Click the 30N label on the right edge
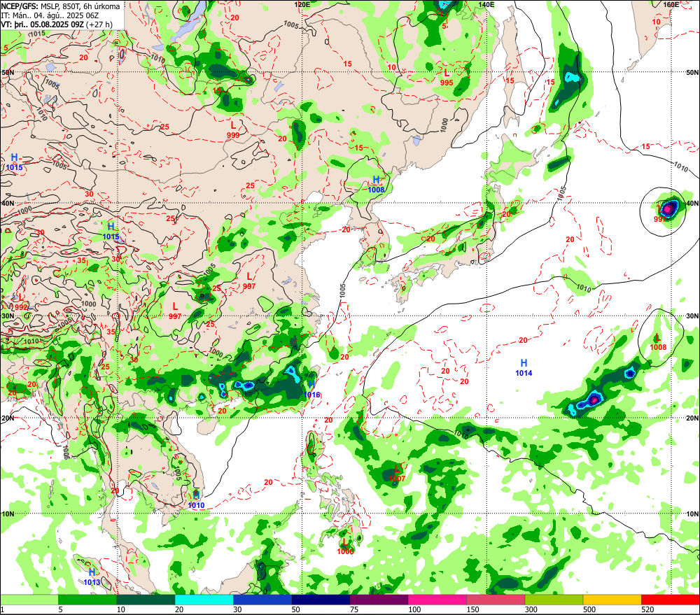The image size is (700, 615). 692,316
